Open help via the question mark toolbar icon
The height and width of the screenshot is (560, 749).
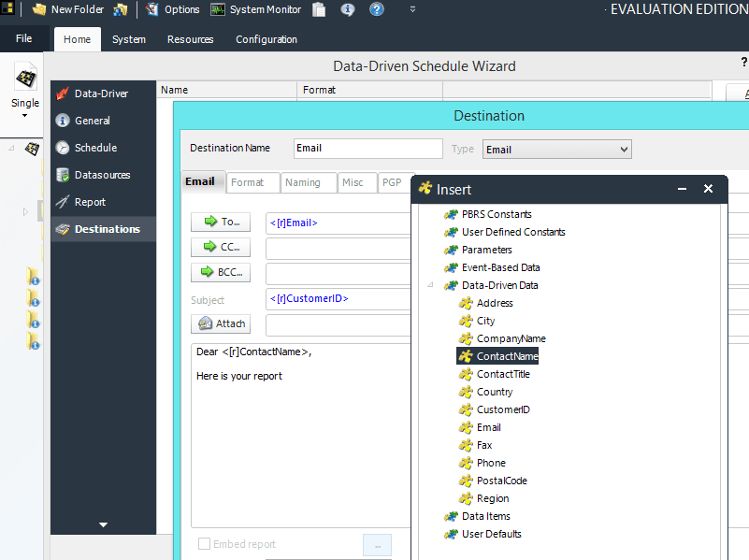tap(376, 10)
